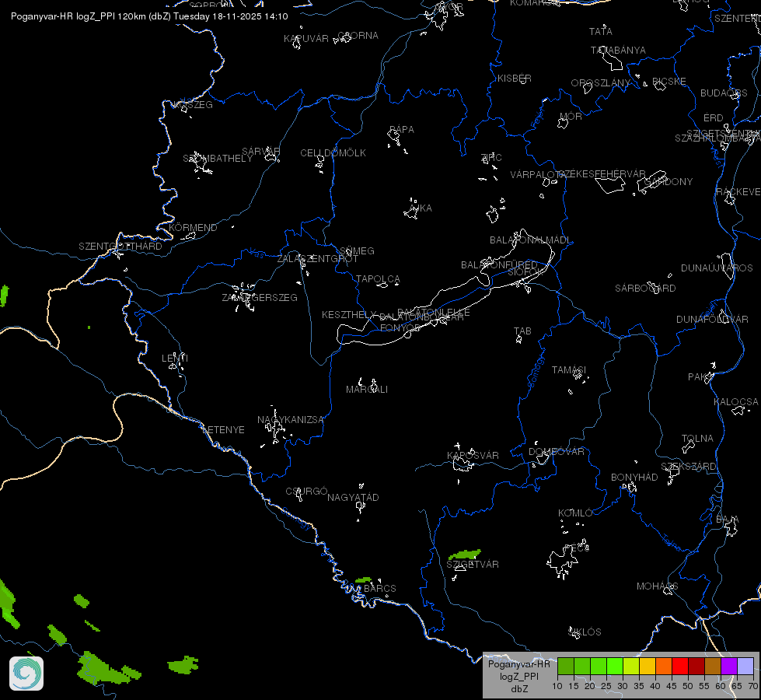The image size is (761, 700).
Task: Click the KESZTHELY city label
Action: (349, 315)
